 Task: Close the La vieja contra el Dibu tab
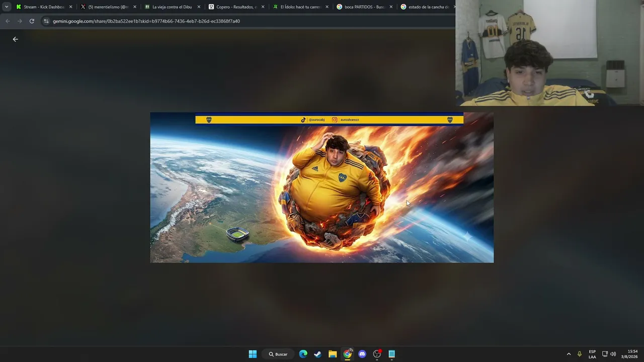(199, 7)
